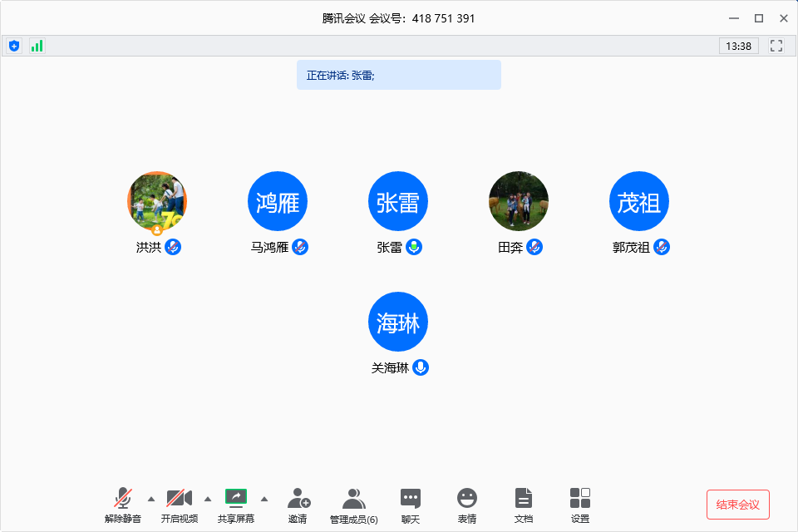The height and width of the screenshot is (532, 798).
Task: Start screen sharing with 共享屏幕
Action: pyautogui.click(x=236, y=505)
